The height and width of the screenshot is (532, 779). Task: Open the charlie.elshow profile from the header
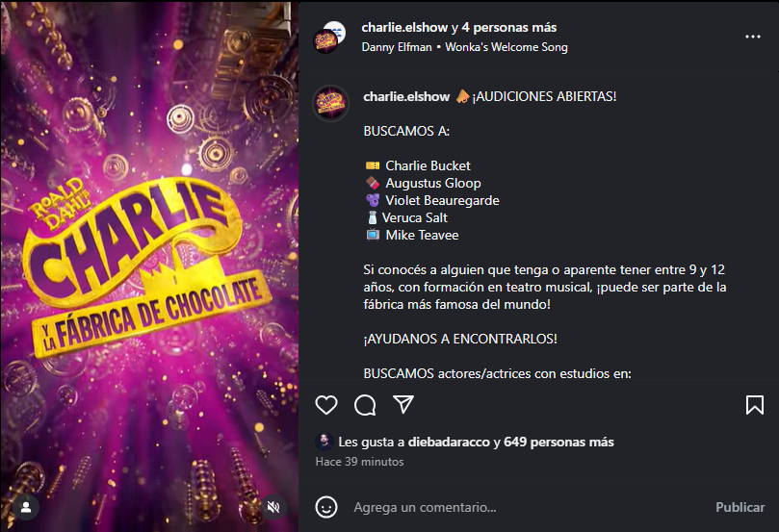pyautogui.click(x=404, y=27)
